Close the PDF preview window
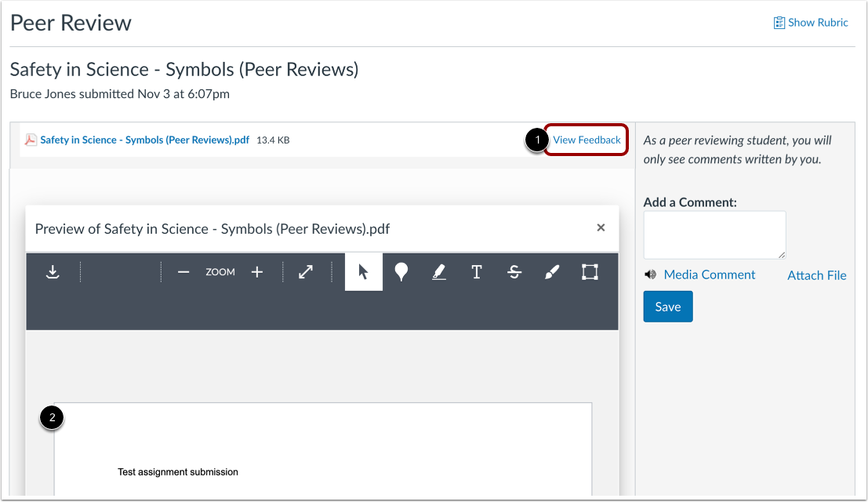The image size is (868, 502). (x=601, y=227)
